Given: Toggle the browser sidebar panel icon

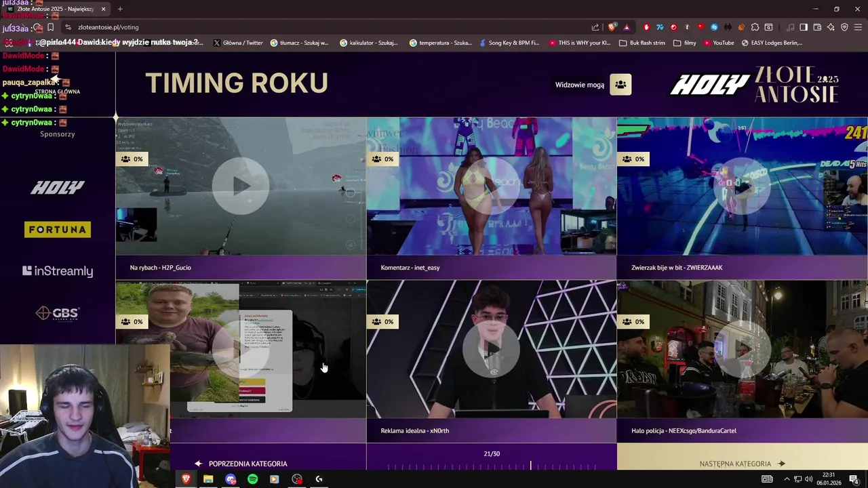Looking at the screenshot, I should tap(804, 27).
